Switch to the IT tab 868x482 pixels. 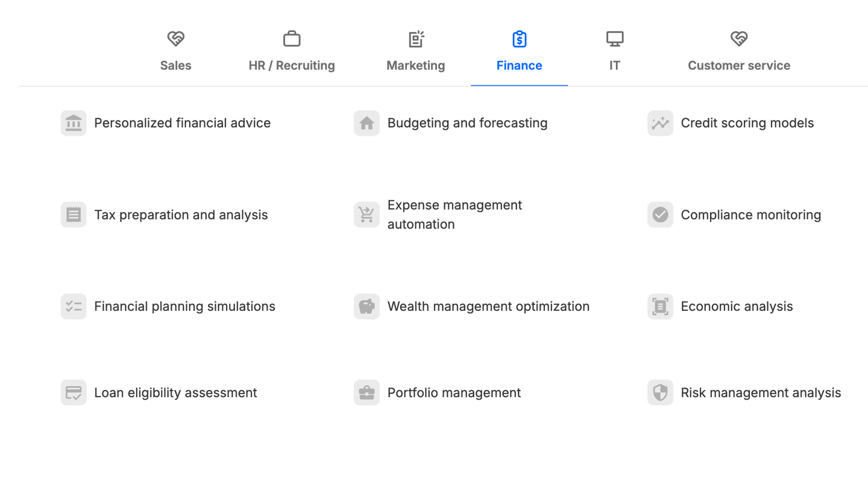point(615,52)
